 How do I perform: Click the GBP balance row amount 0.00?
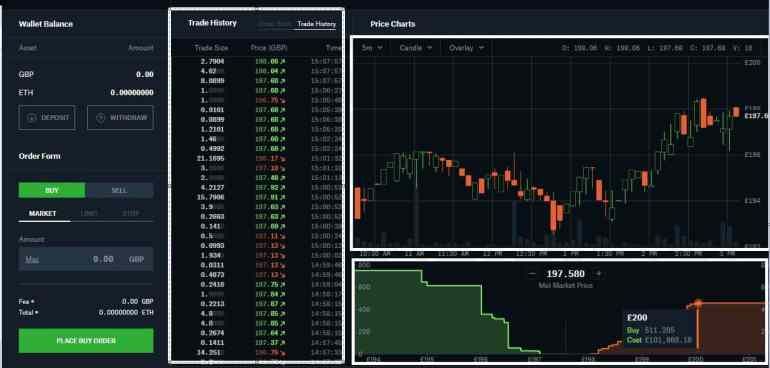click(145, 74)
